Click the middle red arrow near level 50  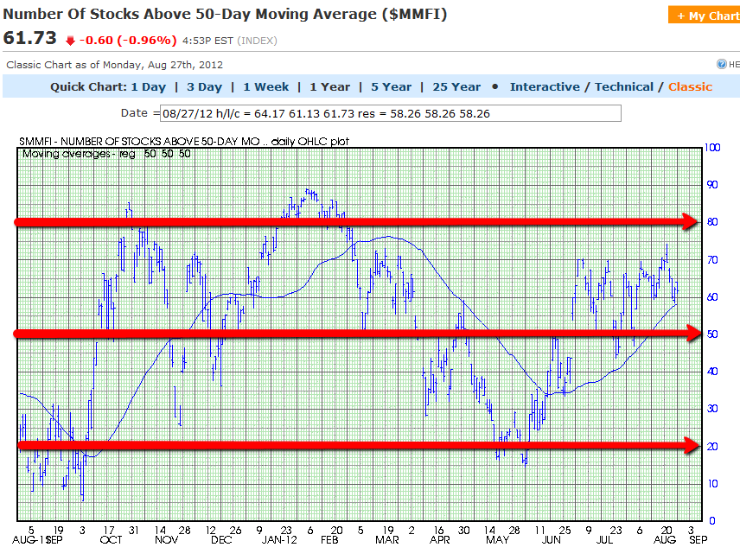(x=346, y=334)
